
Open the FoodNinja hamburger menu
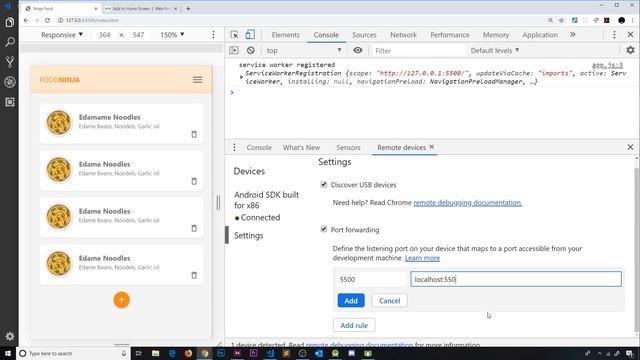198,80
